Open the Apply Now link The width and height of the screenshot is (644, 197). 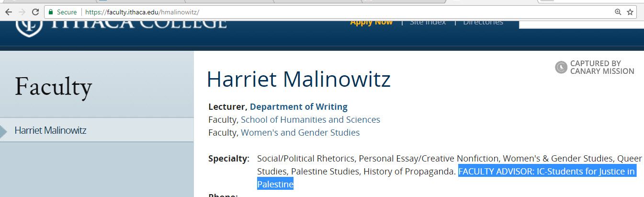[x=371, y=22]
